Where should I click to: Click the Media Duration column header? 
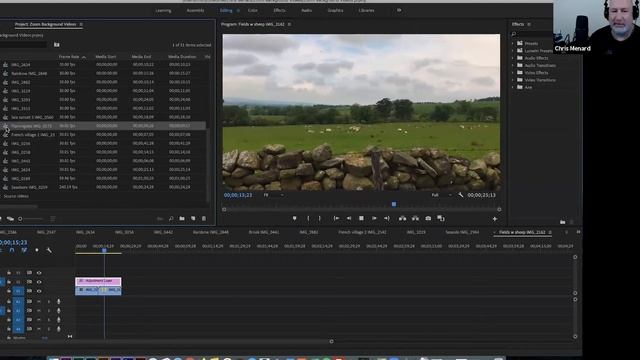pos(182,57)
